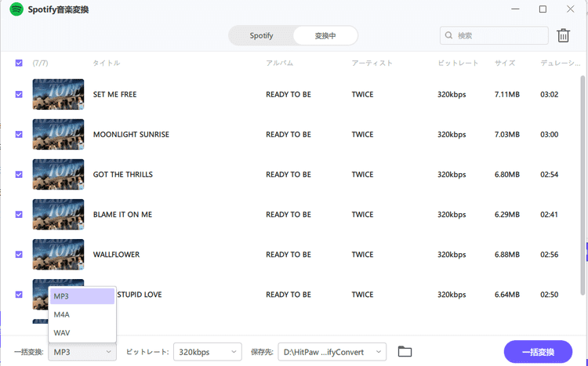Click the 6.29MB size value

[507, 214]
